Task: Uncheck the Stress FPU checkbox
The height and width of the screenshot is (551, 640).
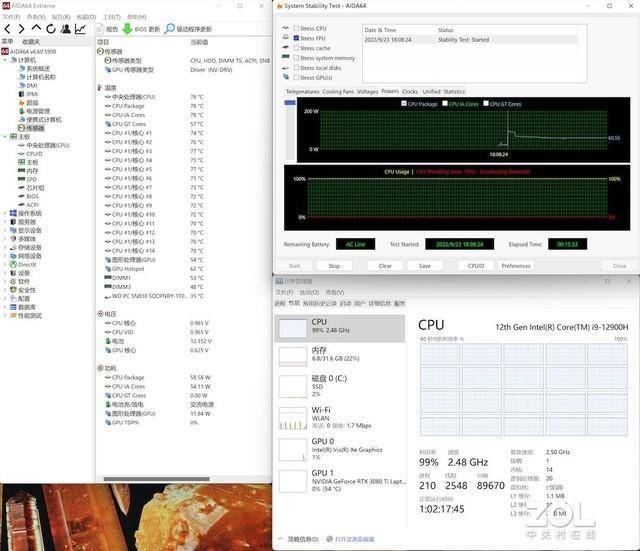Action: coord(296,38)
